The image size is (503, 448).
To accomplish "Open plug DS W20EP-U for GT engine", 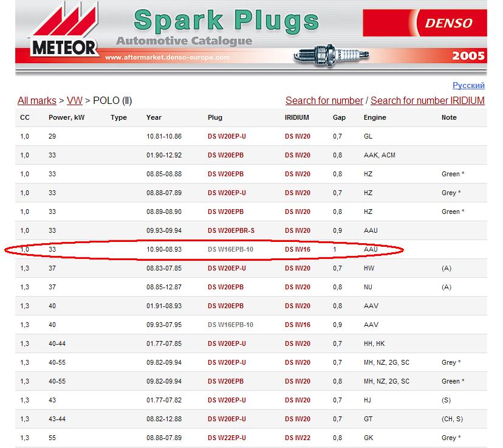I will [x=227, y=419].
